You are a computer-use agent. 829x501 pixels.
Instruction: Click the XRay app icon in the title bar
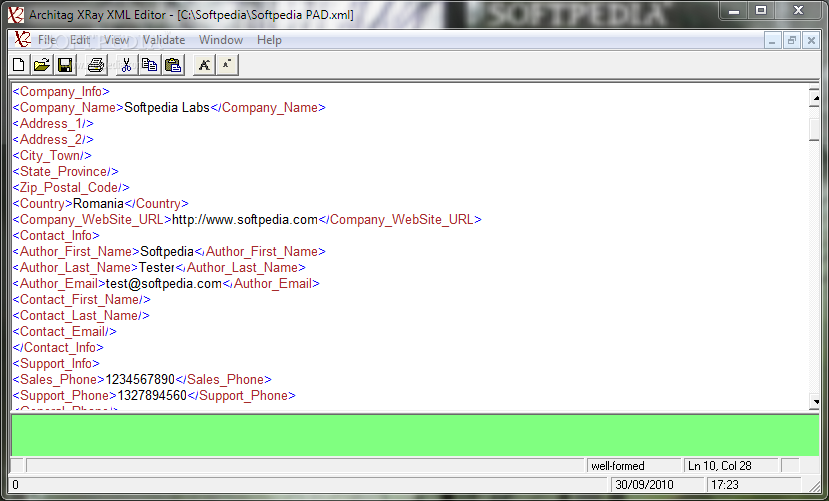point(16,15)
